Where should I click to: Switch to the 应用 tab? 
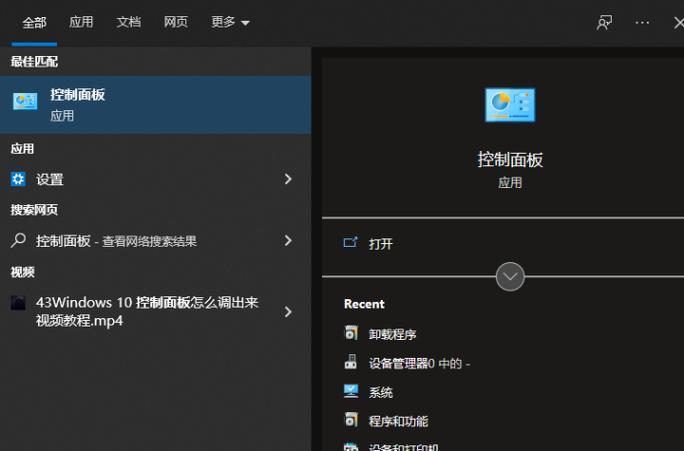(81, 22)
